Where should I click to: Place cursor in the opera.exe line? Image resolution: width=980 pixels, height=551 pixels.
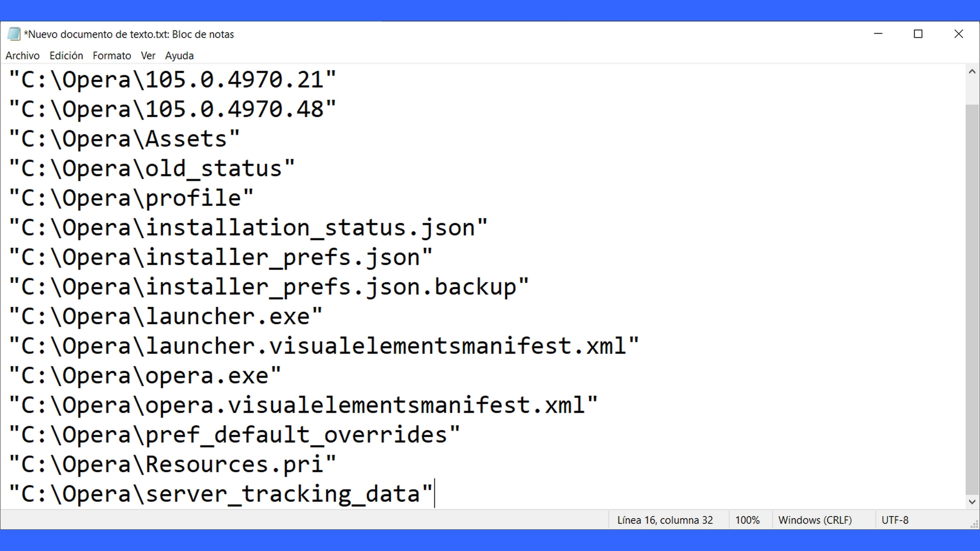(144, 376)
